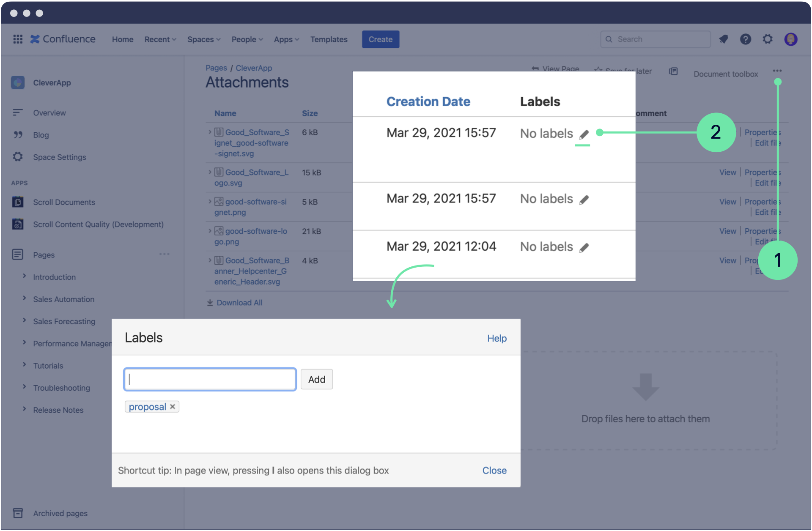Expand the Recent dropdown menu

point(160,39)
